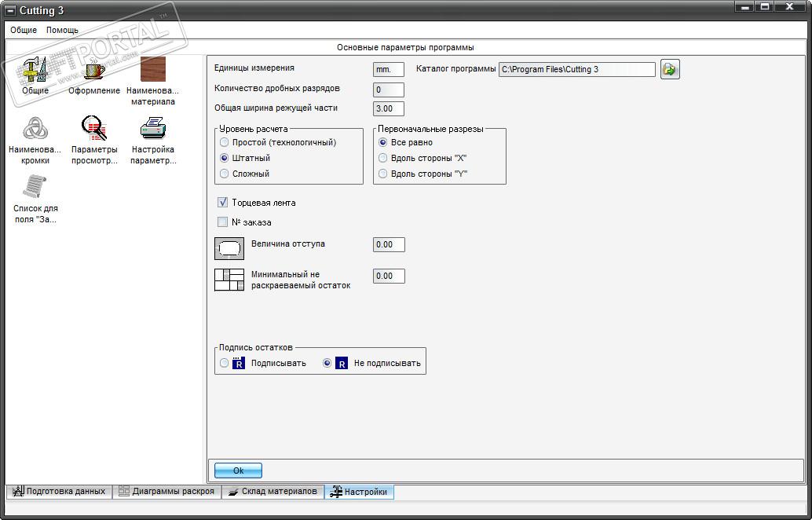Click the Каталог программы path field

pyautogui.click(x=577, y=69)
